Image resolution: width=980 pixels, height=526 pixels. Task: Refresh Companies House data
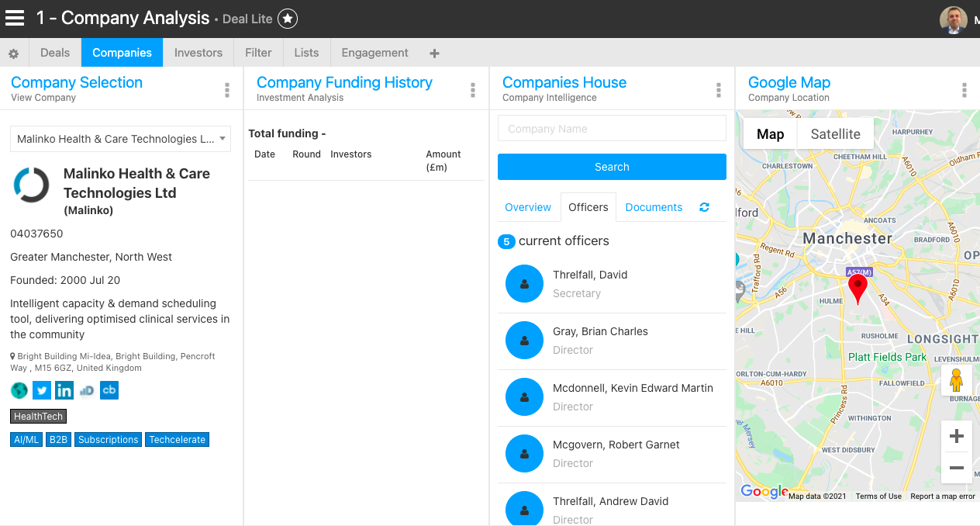[x=704, y=207]
